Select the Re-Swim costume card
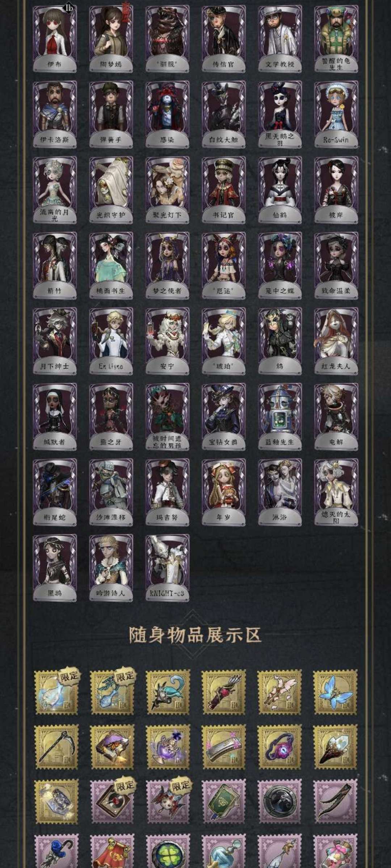 click(x=336, y=114)
